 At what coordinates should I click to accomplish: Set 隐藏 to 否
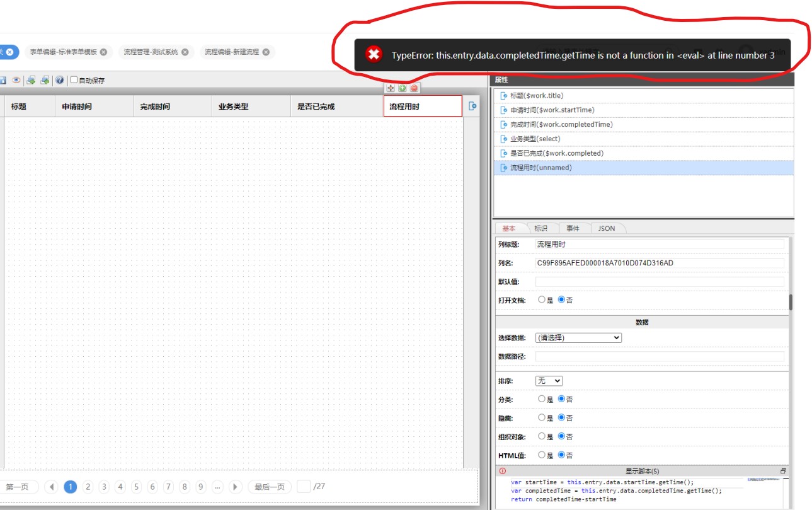561,418
